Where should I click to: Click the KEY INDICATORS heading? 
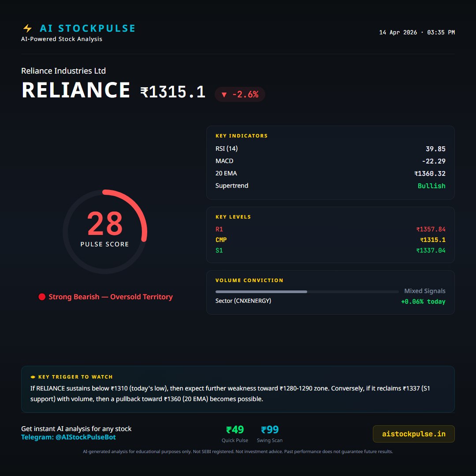click(x=242, y=136)
